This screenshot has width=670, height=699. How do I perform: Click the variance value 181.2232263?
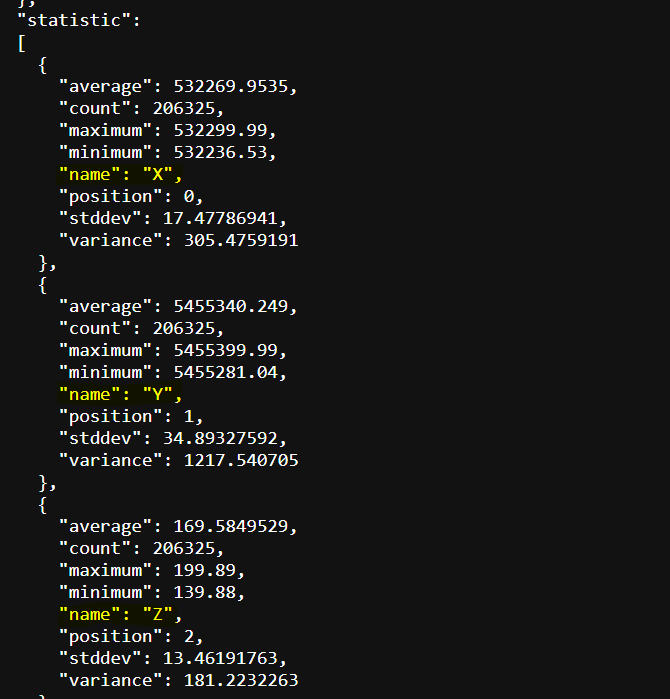[241, 681]
